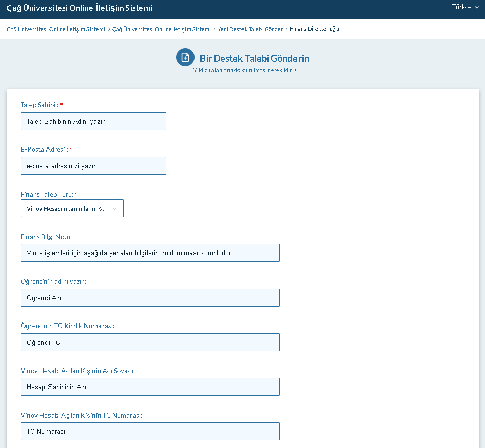This screenshot has height=448, width=485.
Task: Click the Öğrenci TC input field
Action: pyautogui.click(x=150, y=342)
